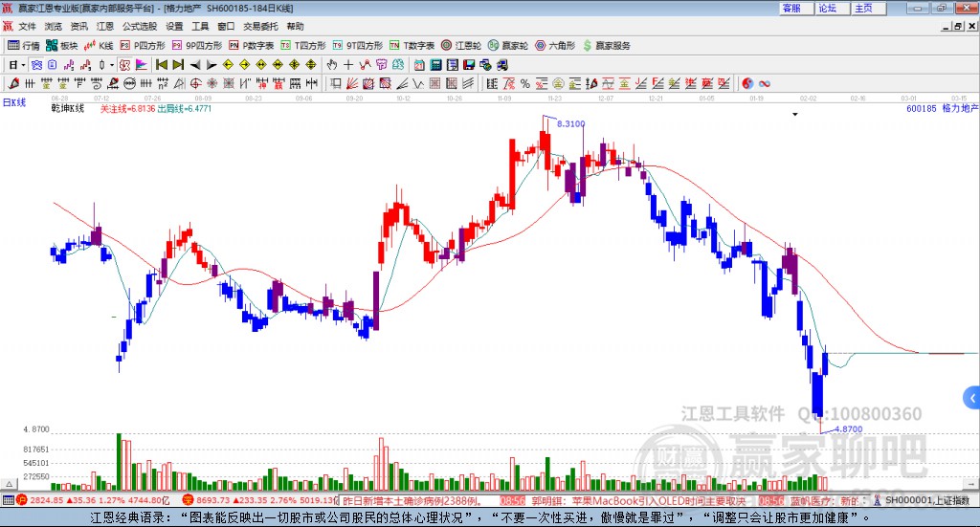Open the 工具 menu
980x527 pixels.
200,26
